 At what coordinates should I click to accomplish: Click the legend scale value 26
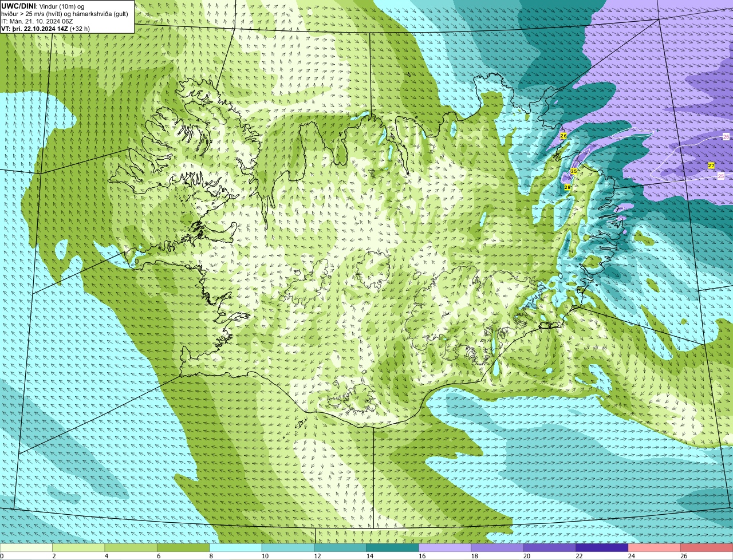(684, 556)
